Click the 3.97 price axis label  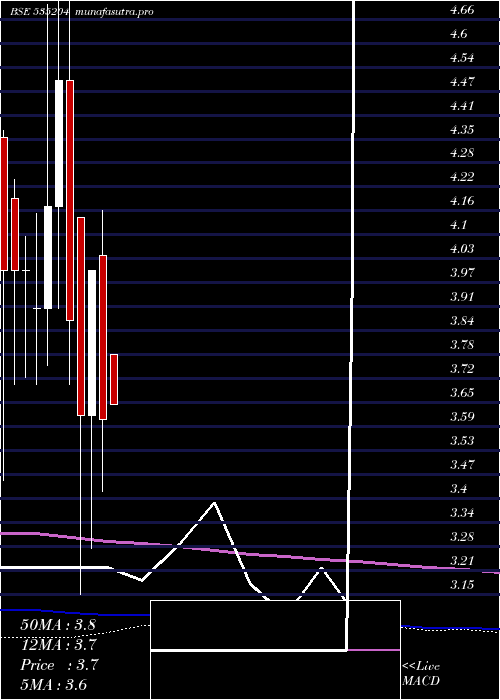click(462, 273)
